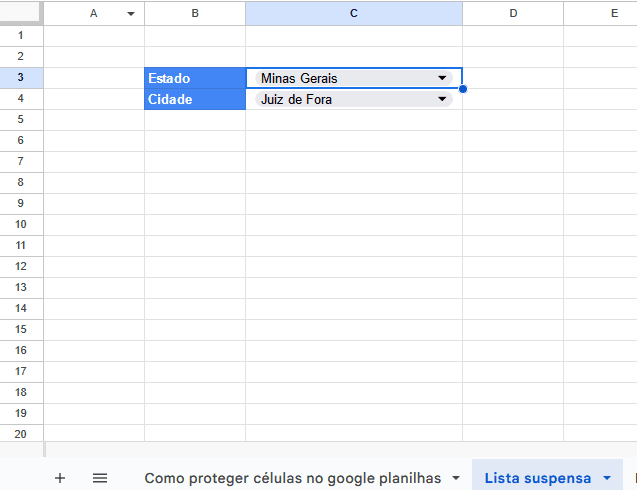The width and height of the screenshot is (637, 490).
Task: Select the row 20 header
Action: point(21,433)
